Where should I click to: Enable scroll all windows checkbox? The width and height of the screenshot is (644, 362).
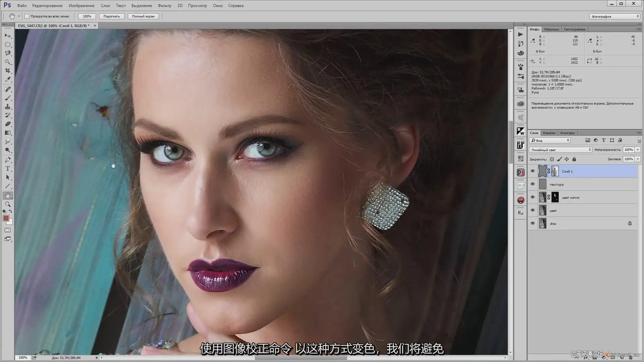(27, 16)
